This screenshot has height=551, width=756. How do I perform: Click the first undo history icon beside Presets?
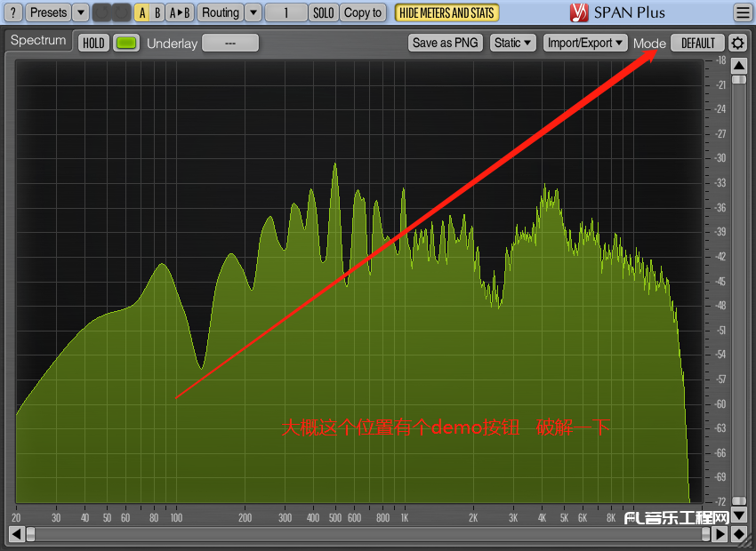coord(101,12)
